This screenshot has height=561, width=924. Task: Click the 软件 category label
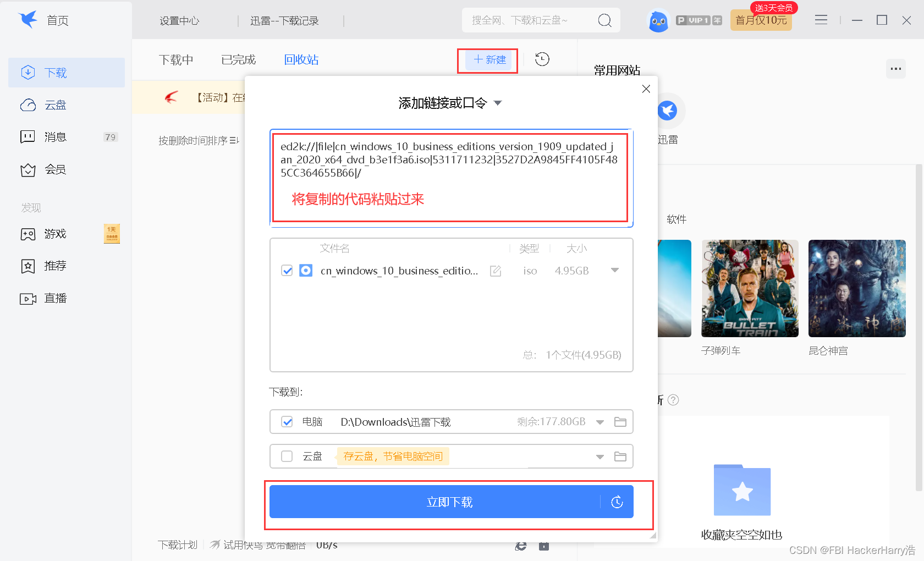pyautogui.click(x=676, y=219)
